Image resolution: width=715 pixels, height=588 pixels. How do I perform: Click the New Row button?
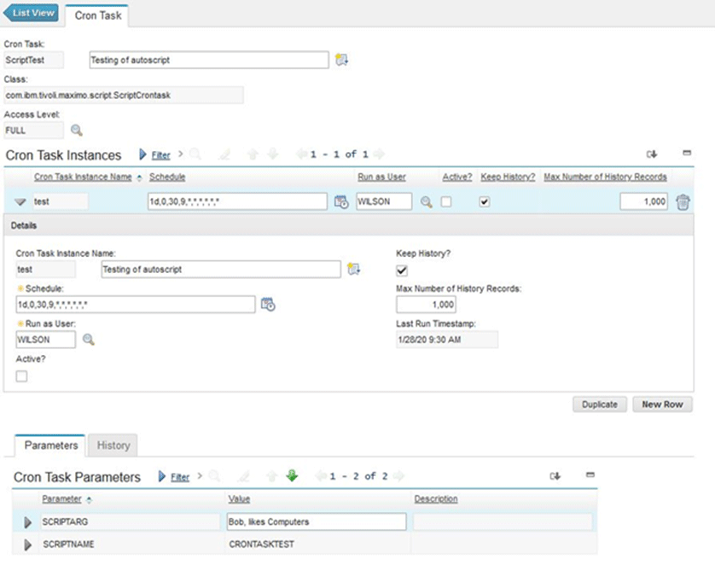pos(662,405)
